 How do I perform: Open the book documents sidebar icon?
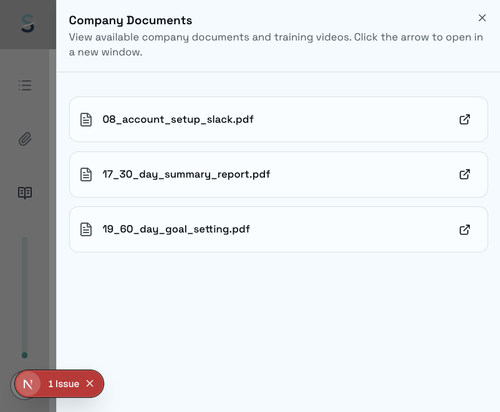click(25, 193)
